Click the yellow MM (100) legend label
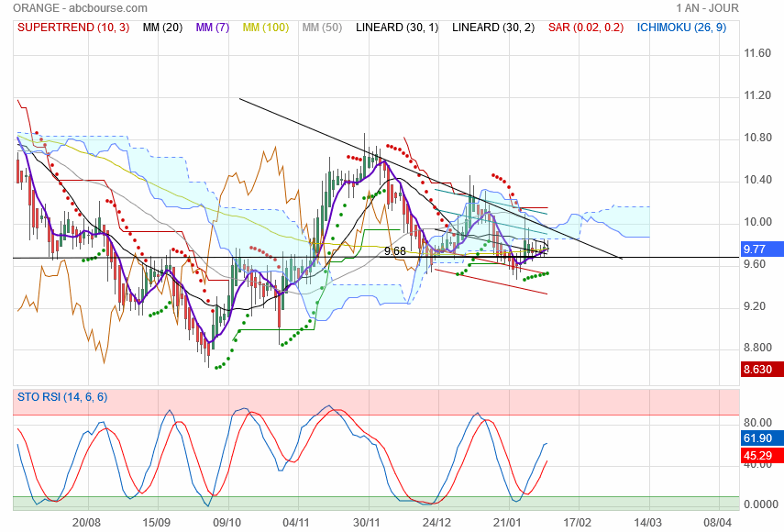This screenshot has height=532, width=784. point(266,28)
